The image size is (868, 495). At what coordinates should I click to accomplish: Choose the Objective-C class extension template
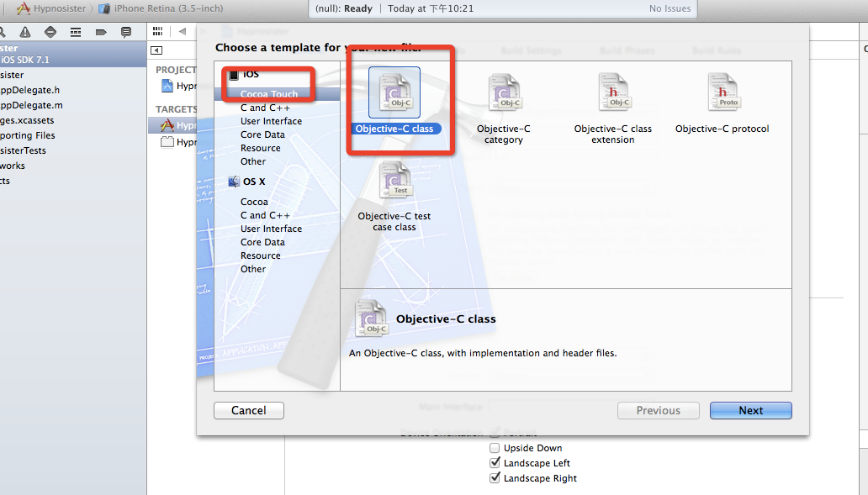click(613, 92)
